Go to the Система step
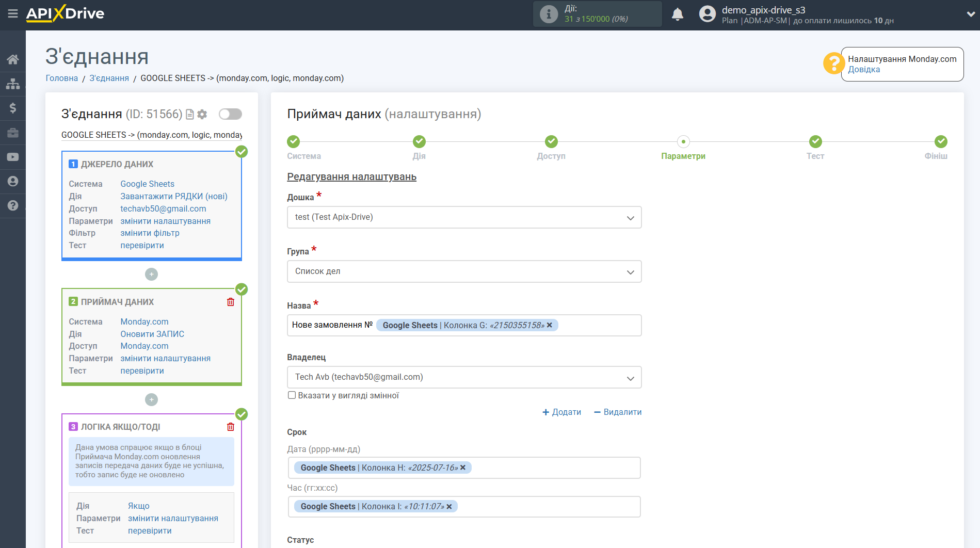This screenshot has width=980, height=548. 294,141
